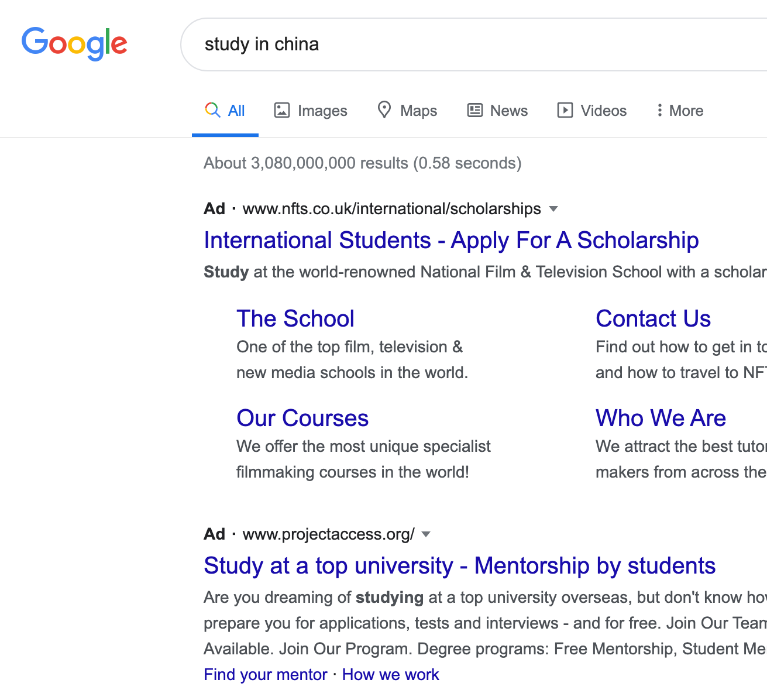Expand dropdown arrow next to nfts.co.uk URL
Screen dimensions: 767x700
(x=553, y=209)
